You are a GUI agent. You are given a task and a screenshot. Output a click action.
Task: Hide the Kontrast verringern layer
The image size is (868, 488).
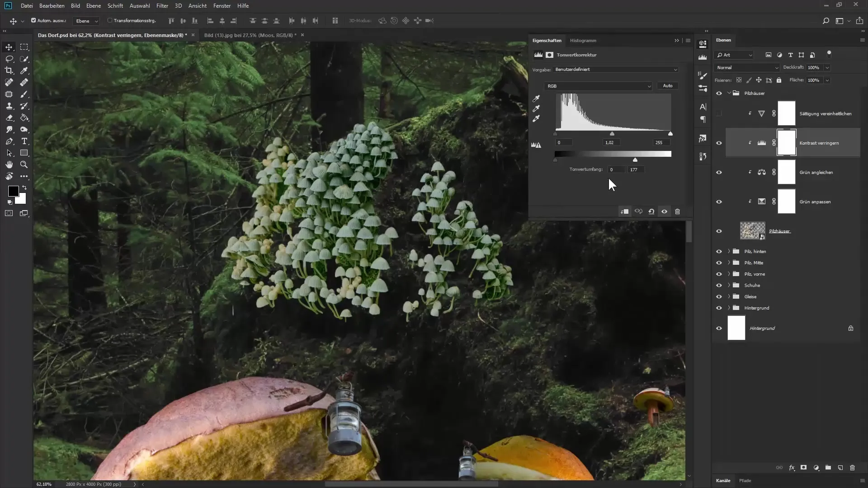719,143
